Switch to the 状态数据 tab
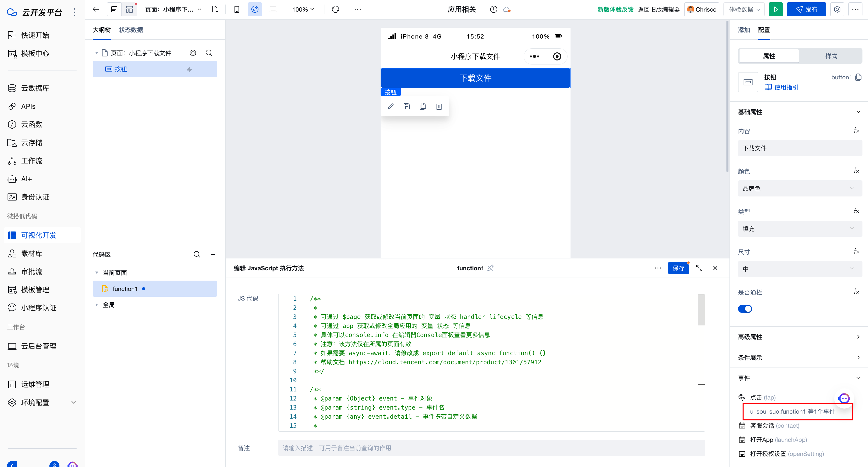This screenshot has height=467, width=868. click(x=131, y=30)
